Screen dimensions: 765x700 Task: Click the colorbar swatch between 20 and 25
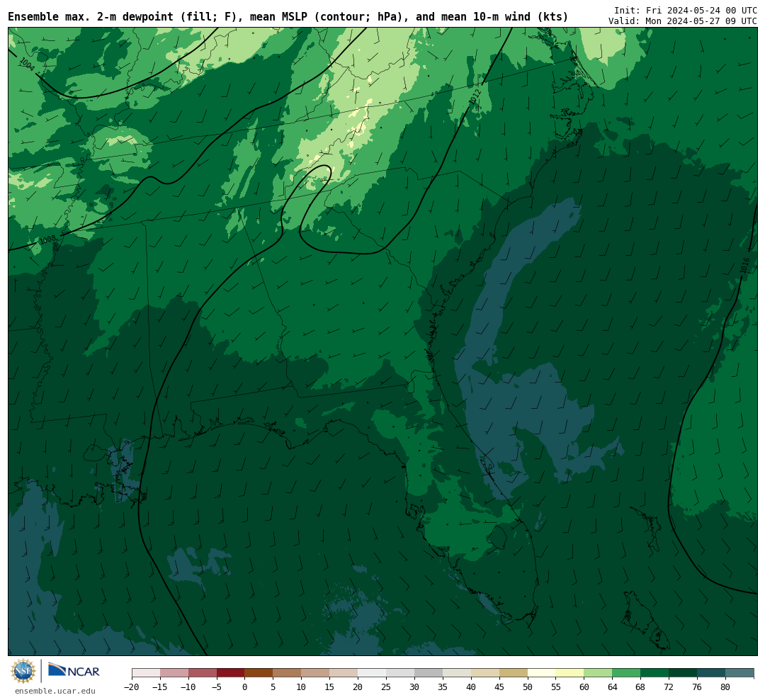point(373,673)
